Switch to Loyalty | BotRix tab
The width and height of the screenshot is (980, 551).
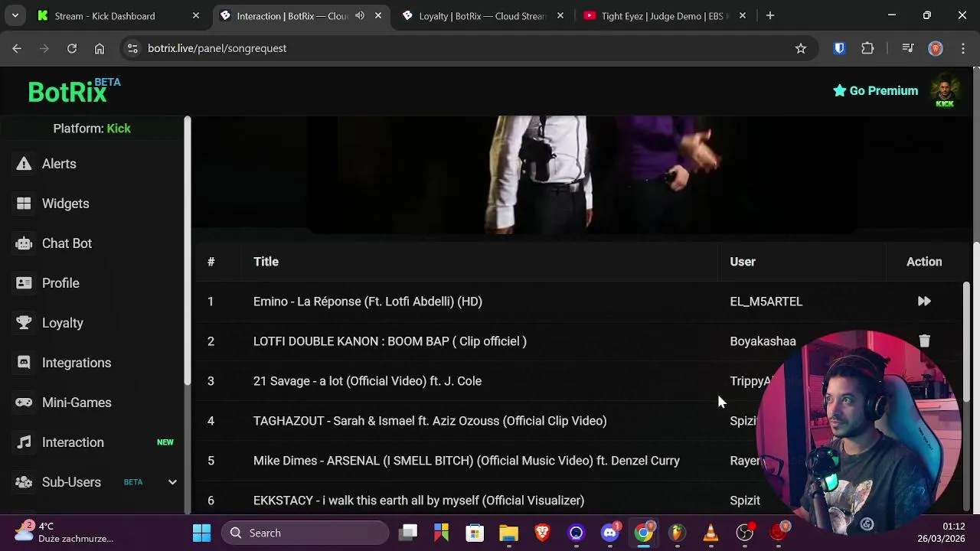[x=482, y=16]
